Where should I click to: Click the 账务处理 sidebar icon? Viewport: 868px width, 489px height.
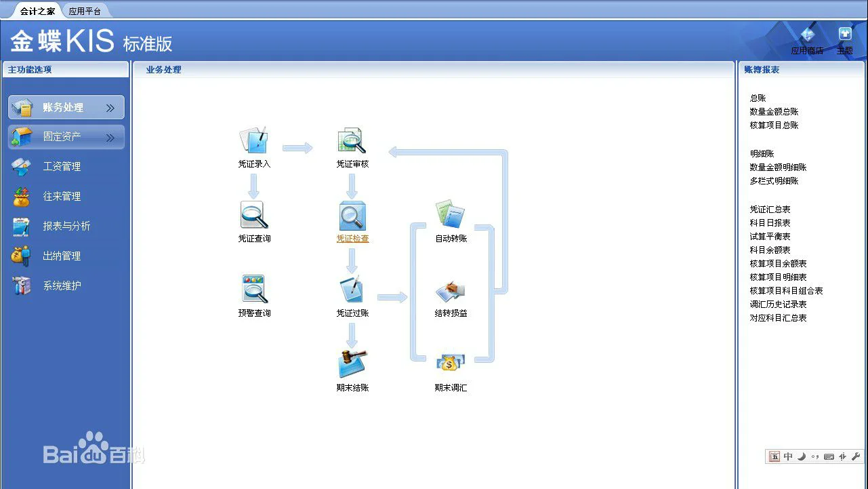(x=22, y=108)
